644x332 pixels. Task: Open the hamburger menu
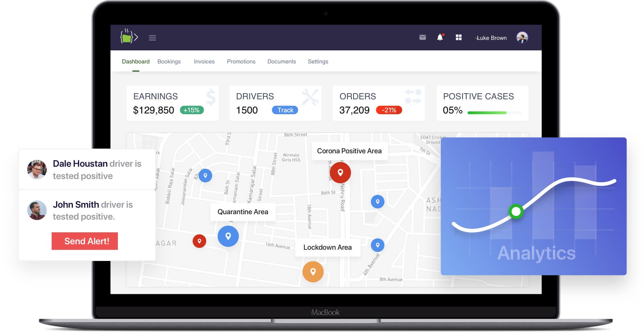[x=152, y=38]
